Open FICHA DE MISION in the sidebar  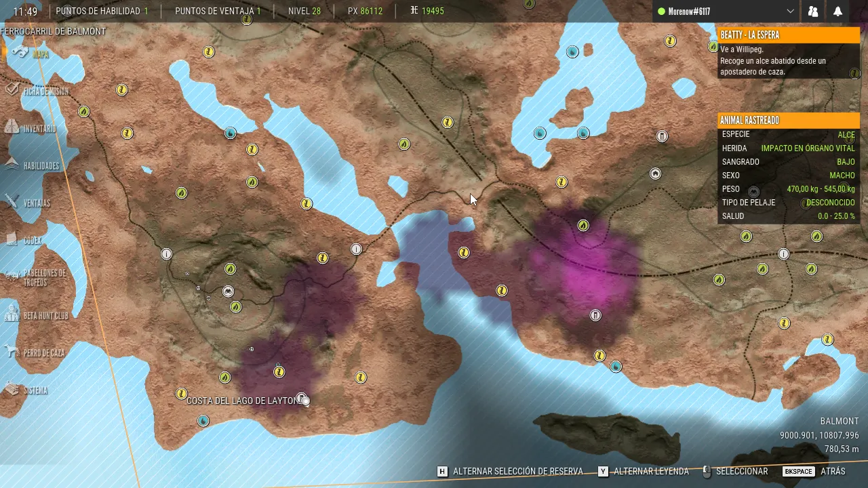coord(37,91)
